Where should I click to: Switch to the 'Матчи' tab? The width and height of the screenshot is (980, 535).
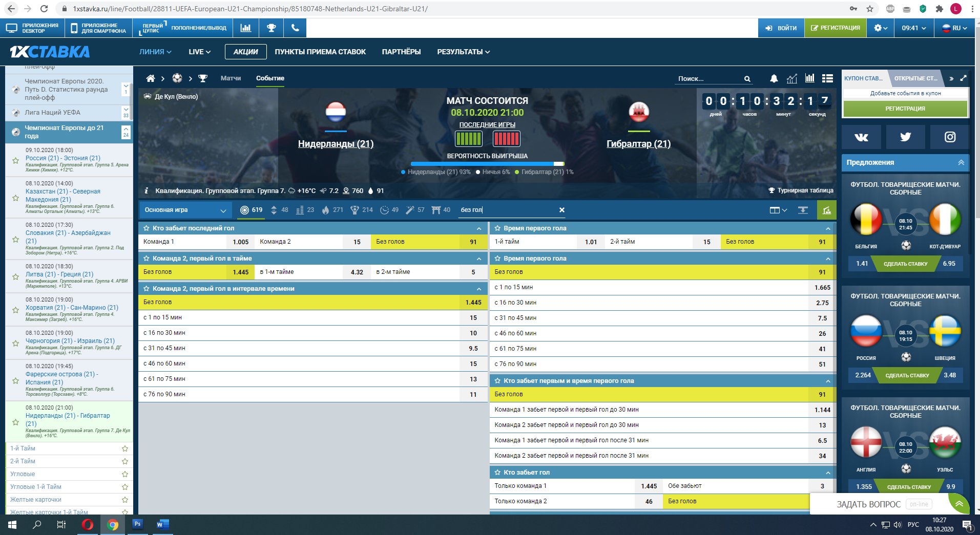[x=231, y=78]
